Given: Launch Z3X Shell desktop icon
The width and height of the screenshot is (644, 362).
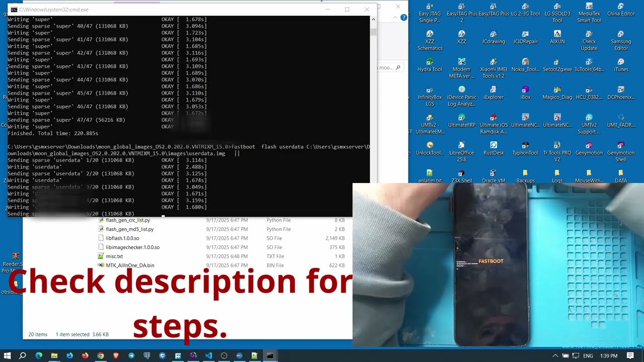Looking at the screenshot, I should click(x=461, y=176).
